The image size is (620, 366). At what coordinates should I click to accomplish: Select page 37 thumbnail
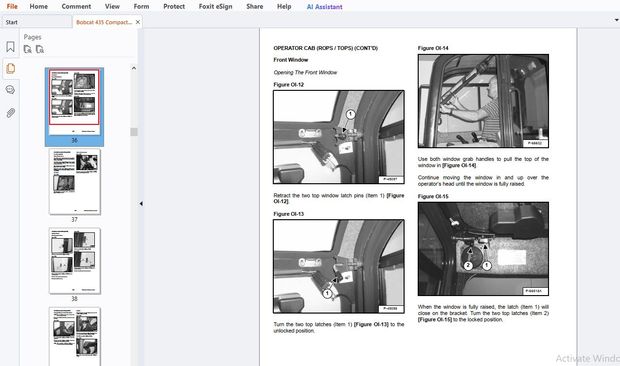coord(75,182)
